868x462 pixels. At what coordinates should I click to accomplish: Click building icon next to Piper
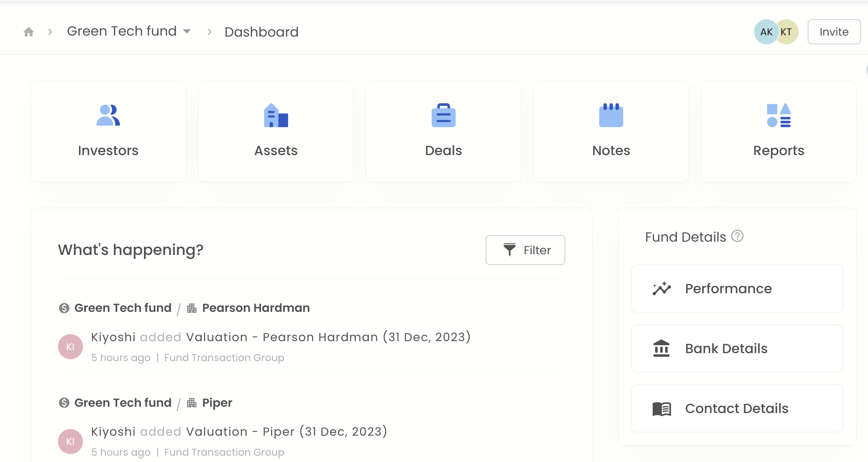point(192,403)
